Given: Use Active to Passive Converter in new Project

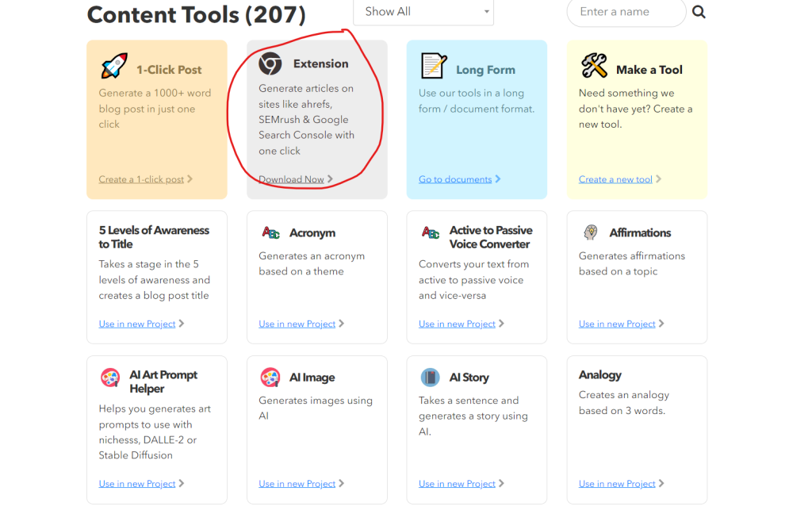Looking at the screenshot, I should click(457, 324).
